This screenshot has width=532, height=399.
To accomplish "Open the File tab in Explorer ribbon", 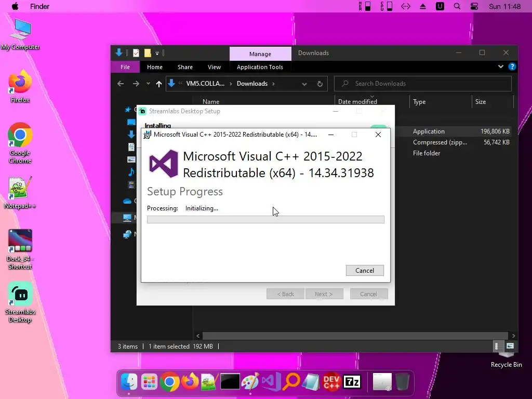I will [x=125, y=67].
